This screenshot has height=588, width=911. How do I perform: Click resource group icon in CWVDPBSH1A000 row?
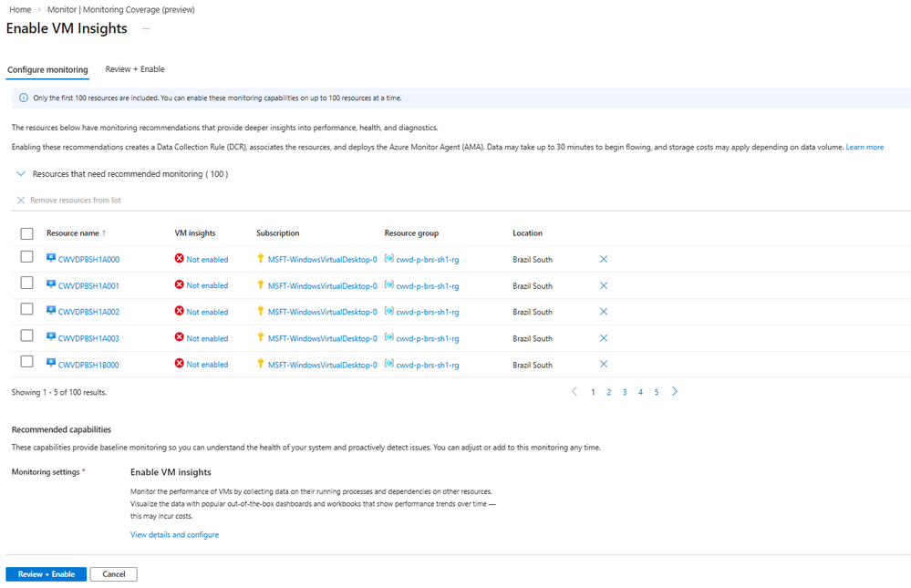[389, 259]
